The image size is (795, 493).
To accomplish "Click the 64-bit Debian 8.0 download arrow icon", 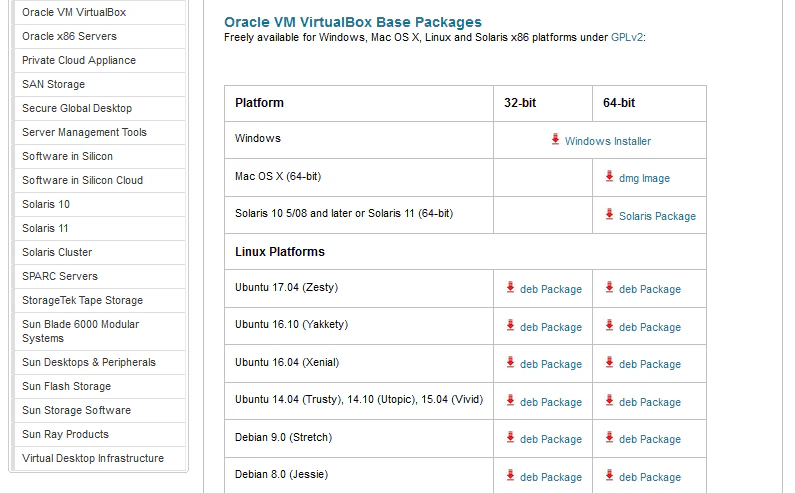I will (x=609, y=475).
